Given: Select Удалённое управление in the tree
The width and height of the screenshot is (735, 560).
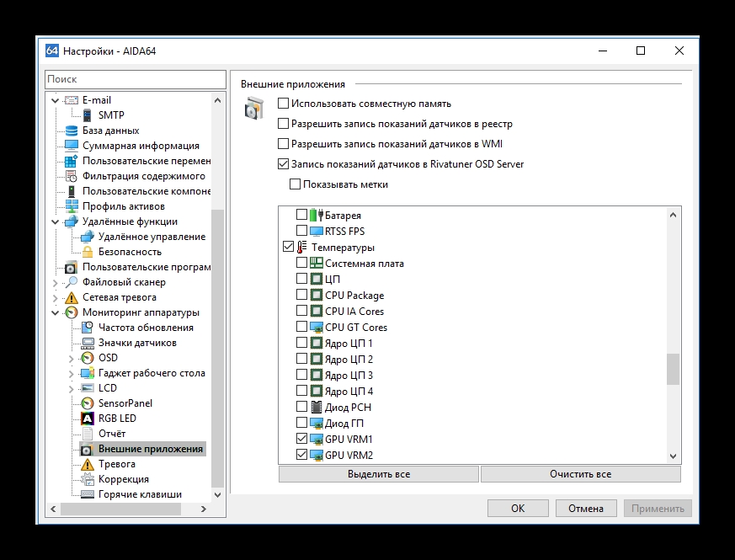Looking at the screenshot, I should [152, 237].
